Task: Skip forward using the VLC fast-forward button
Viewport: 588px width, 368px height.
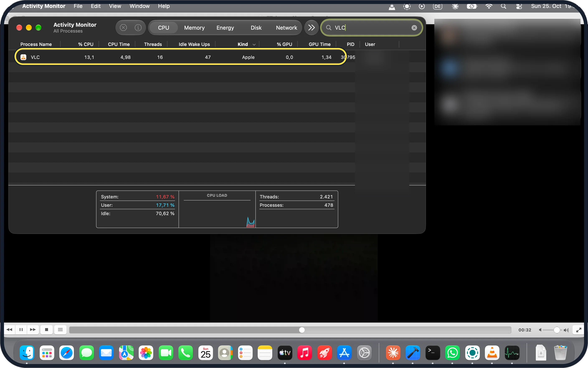Action: pyautogui.click(x=33, y=330)
